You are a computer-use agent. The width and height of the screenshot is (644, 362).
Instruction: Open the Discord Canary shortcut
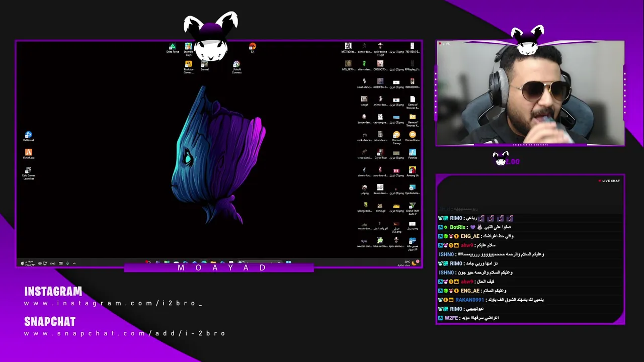tap(396, 138)
